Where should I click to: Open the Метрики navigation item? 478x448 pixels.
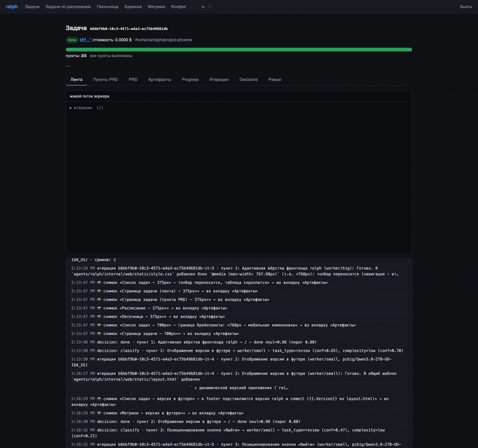(x=156, y=7)
